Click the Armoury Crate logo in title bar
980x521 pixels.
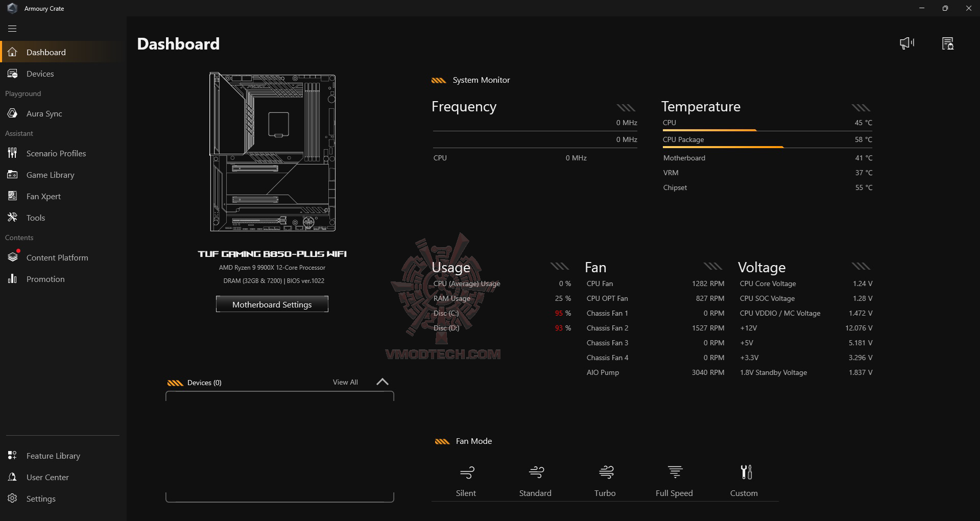[12, 8]
